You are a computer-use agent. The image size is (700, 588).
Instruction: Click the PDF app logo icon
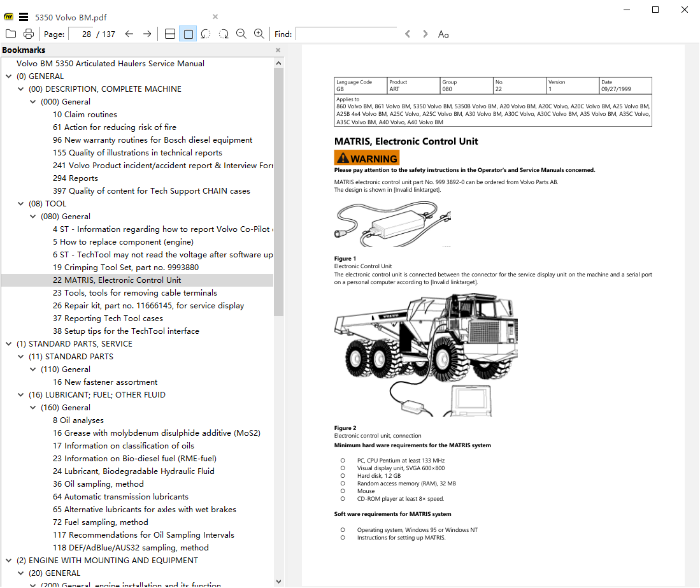8,17
